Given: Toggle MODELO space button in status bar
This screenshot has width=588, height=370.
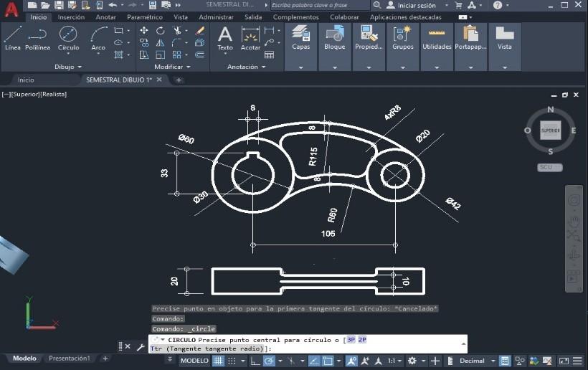Looking at the screenshot, I should click(194, 361).
